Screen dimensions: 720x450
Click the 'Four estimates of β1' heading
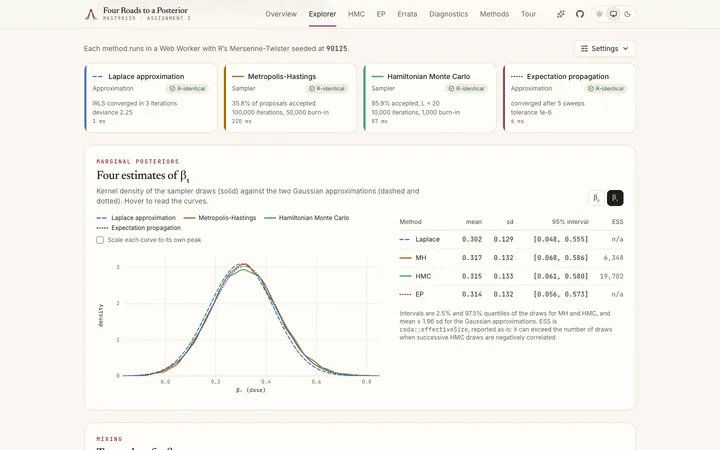(x=143, y=175)
